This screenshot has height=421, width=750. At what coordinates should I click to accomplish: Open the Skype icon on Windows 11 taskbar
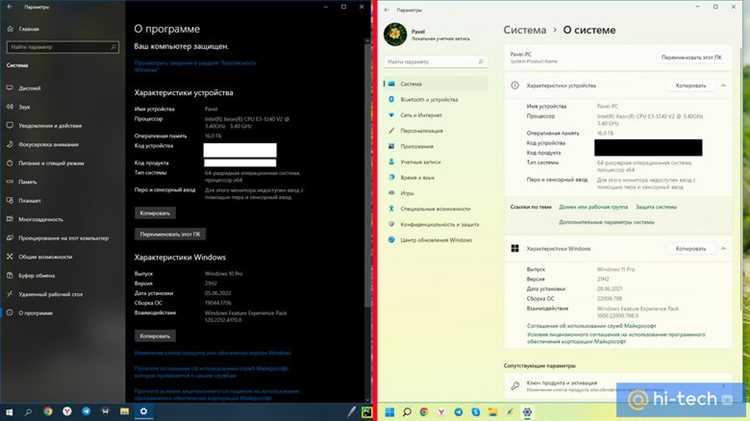tap(475, 412)
